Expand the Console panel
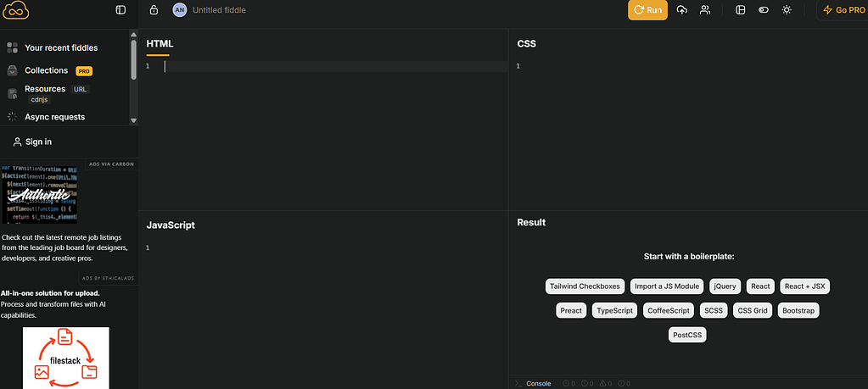The height and width of the screenshot is (389, 868). (533, 383)
